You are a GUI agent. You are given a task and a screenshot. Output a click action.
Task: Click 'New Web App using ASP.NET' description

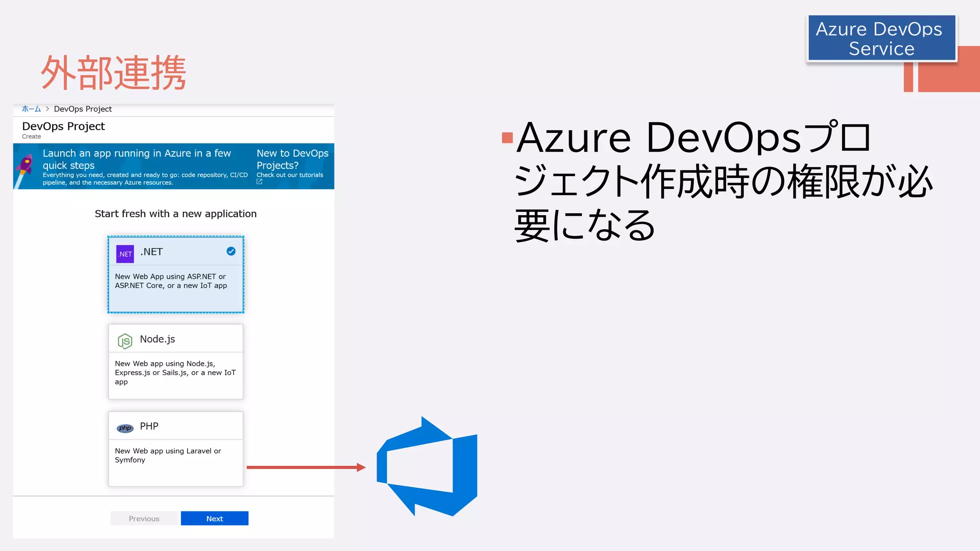click(171, 281)
